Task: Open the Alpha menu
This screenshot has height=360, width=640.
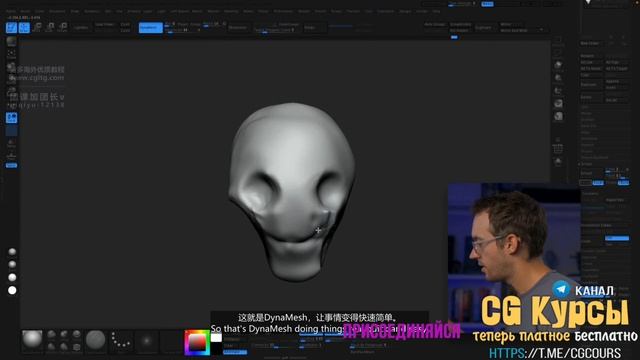Action: point(11,11)
